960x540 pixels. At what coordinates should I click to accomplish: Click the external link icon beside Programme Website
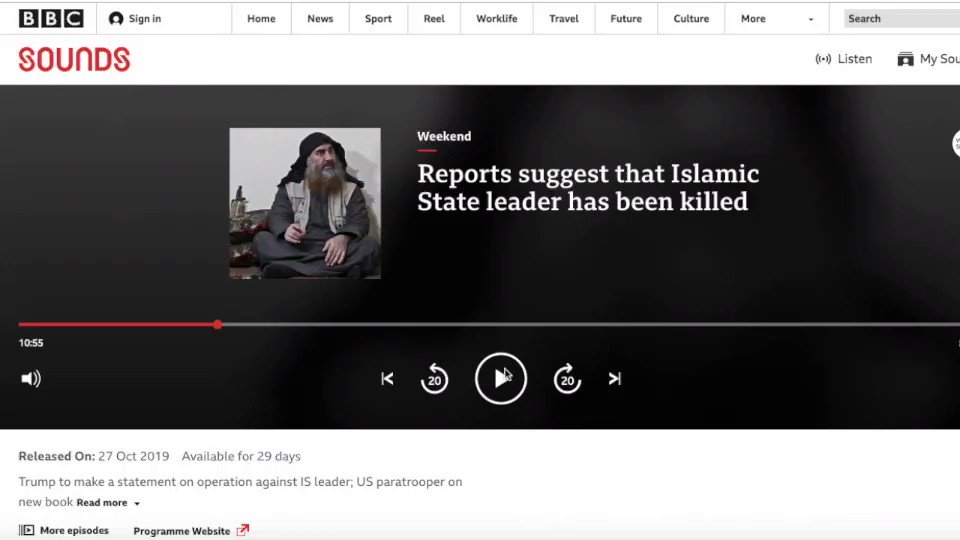(243, 530)
